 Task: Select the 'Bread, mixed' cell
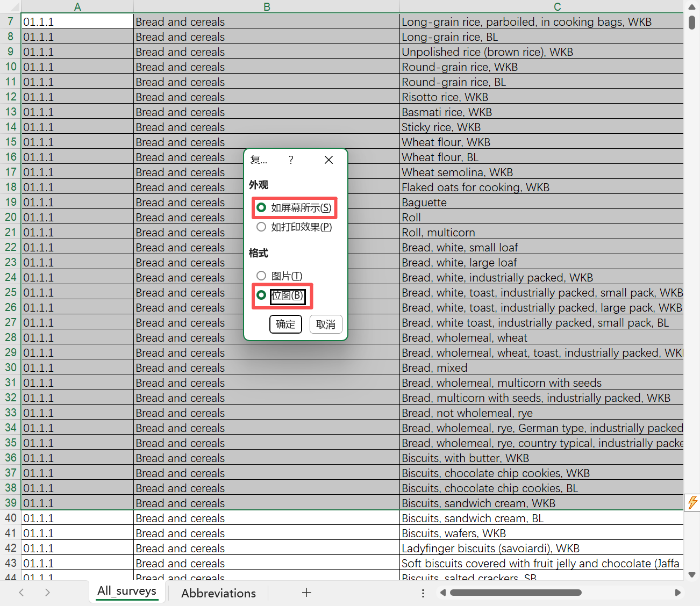tap(541, 367)
